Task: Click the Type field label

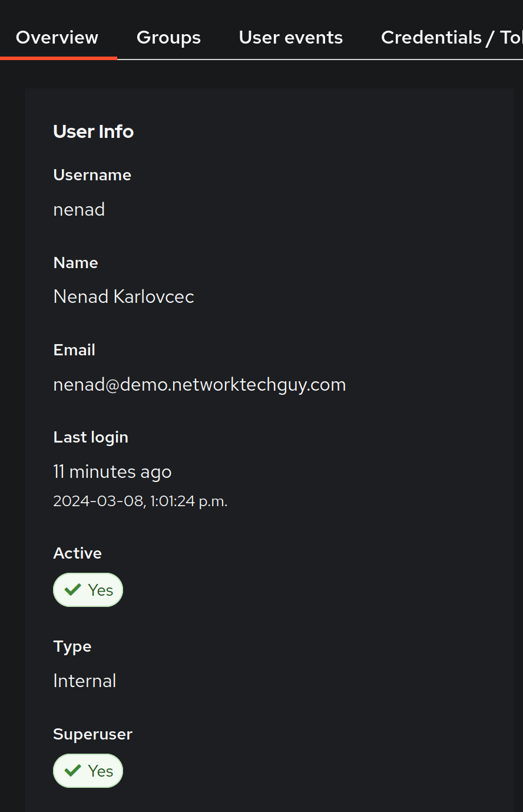Action: 72,646
